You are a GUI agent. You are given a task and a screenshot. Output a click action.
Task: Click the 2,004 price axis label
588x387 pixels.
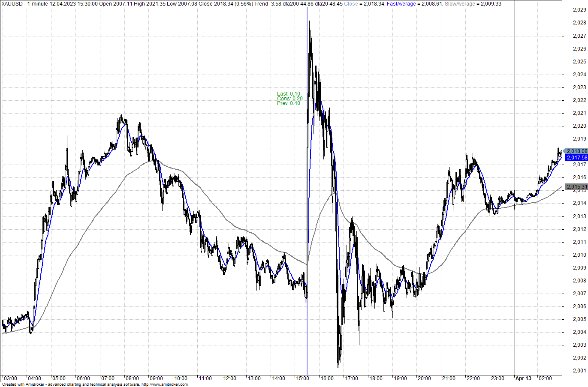coord(579,332)
